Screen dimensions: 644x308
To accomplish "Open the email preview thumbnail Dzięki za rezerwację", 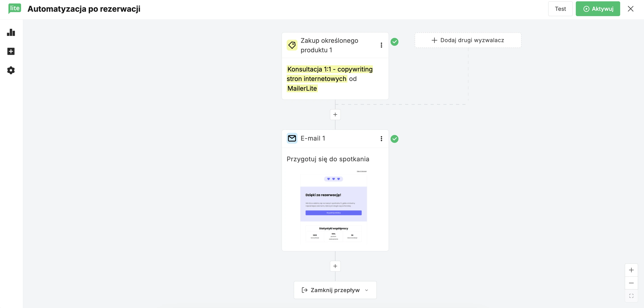I will click(333, 207).
